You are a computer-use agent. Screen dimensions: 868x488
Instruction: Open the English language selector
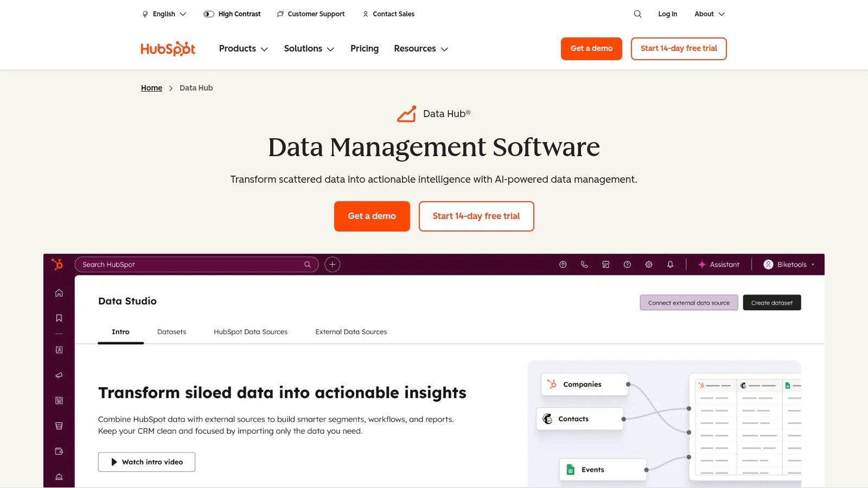[163, 14]
